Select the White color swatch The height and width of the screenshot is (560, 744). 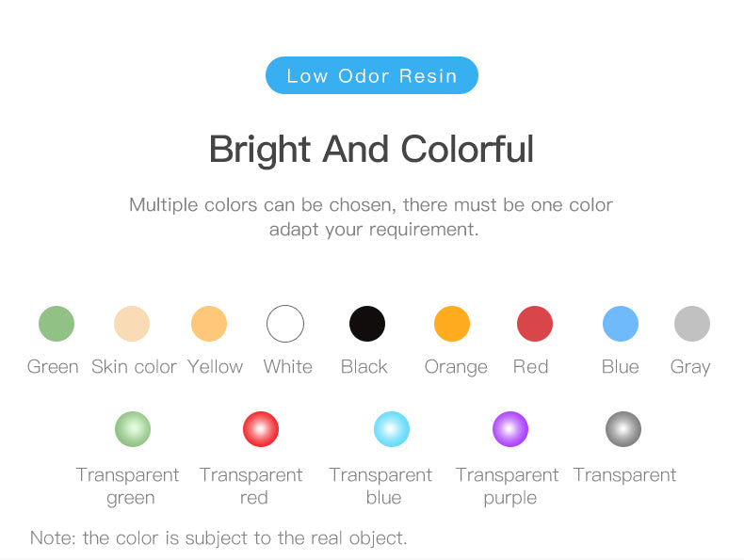tap(285, 324)
